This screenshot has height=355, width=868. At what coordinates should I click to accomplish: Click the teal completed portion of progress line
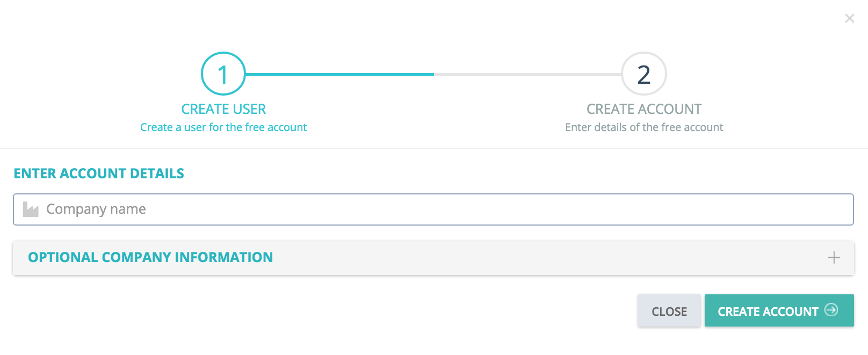point(339,75)
